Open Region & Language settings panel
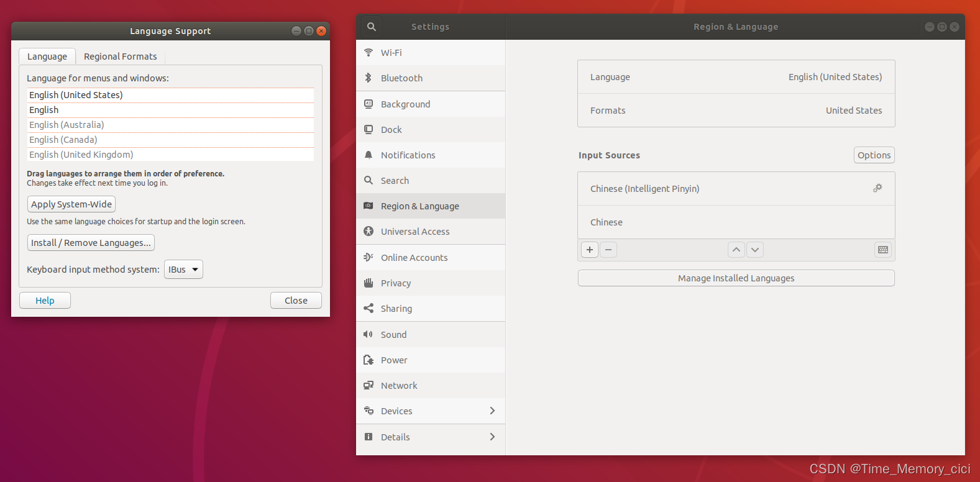Viewport: 980px width, 482px height. pyautogui.click(x=431, y=206)
